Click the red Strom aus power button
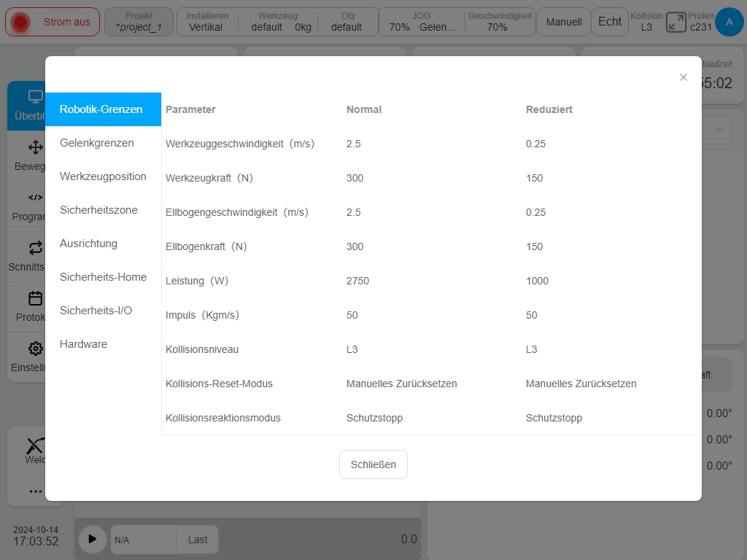Image resolution: width=747 pixels, height=560 pixels. (x=53, y=22)
